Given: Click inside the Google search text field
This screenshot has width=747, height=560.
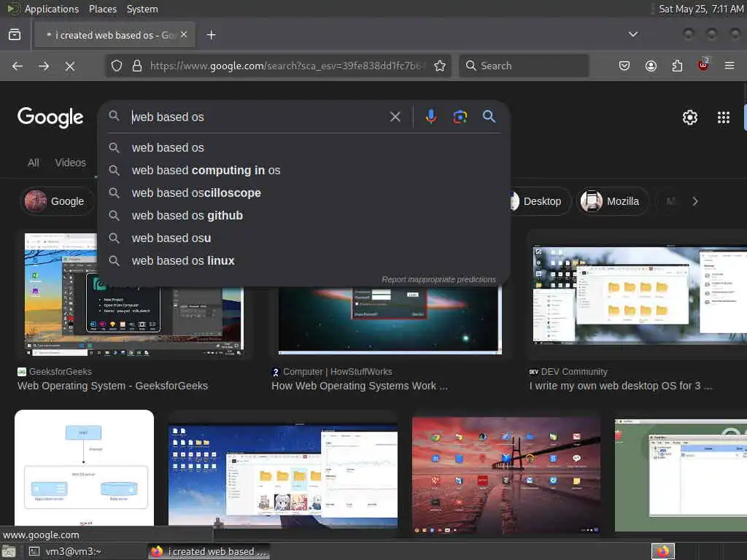Looking at the screenshot, I should point(258,117).
